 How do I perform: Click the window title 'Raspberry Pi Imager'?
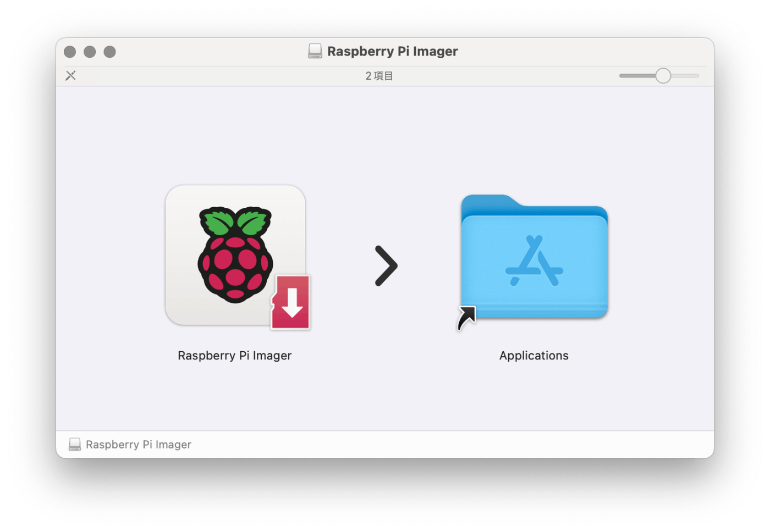click(393, 51)
